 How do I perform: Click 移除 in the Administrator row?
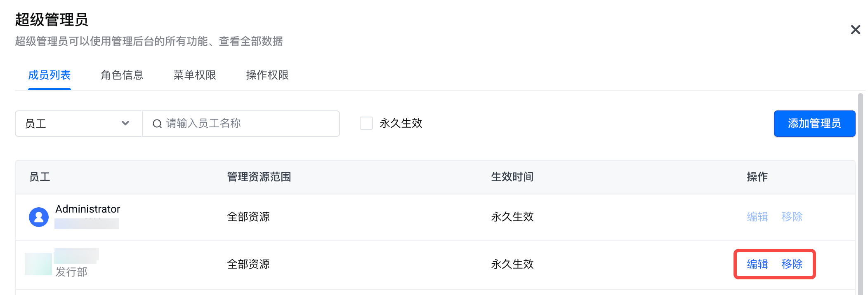[792, 217]
